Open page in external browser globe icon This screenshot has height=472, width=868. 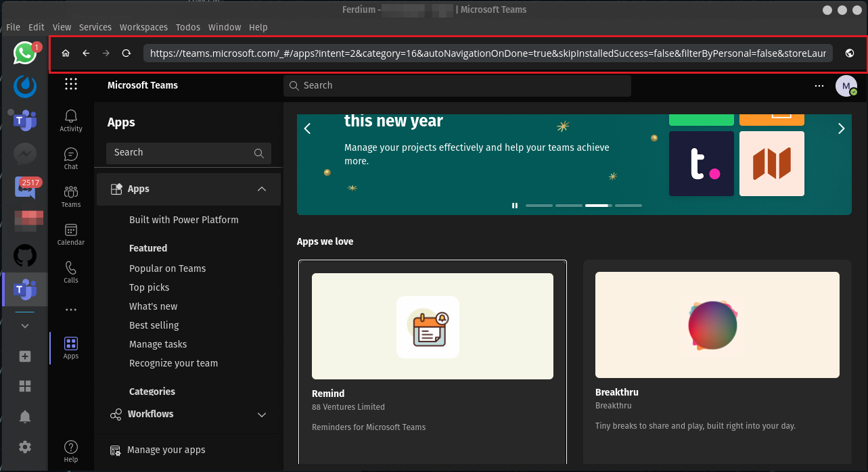tap(850, 53)
